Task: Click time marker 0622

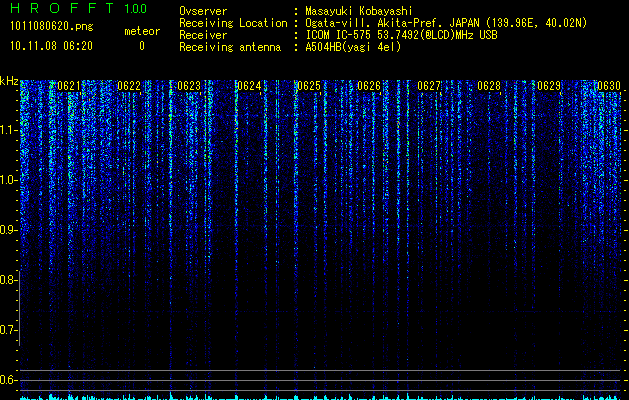Action: pos(129,86)
